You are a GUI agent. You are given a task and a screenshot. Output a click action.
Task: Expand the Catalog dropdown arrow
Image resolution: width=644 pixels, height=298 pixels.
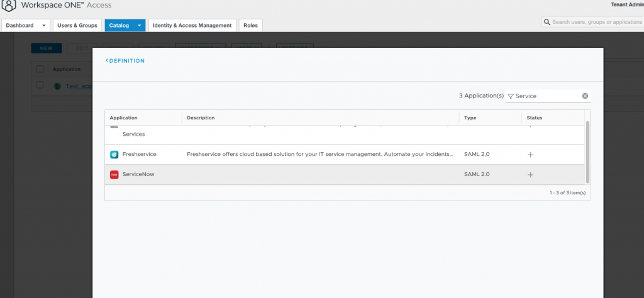point(139,26)
